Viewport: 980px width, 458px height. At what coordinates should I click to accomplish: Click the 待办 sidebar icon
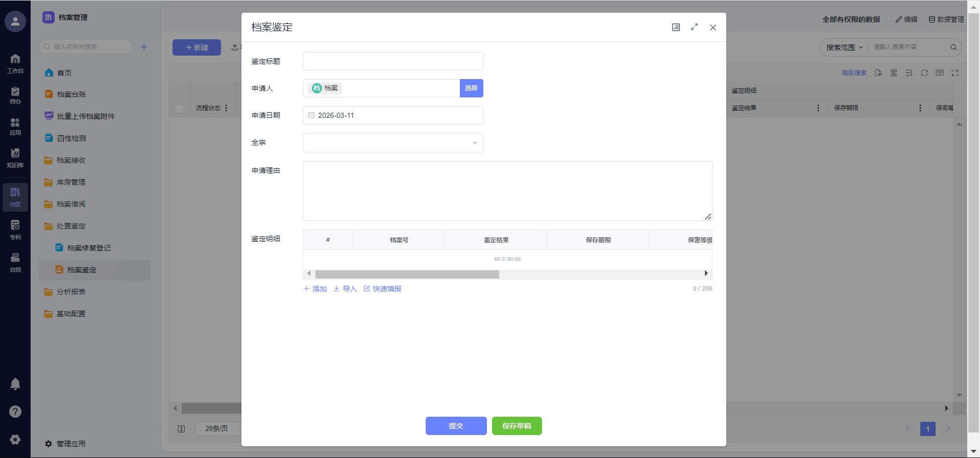[x=15, y=95]
